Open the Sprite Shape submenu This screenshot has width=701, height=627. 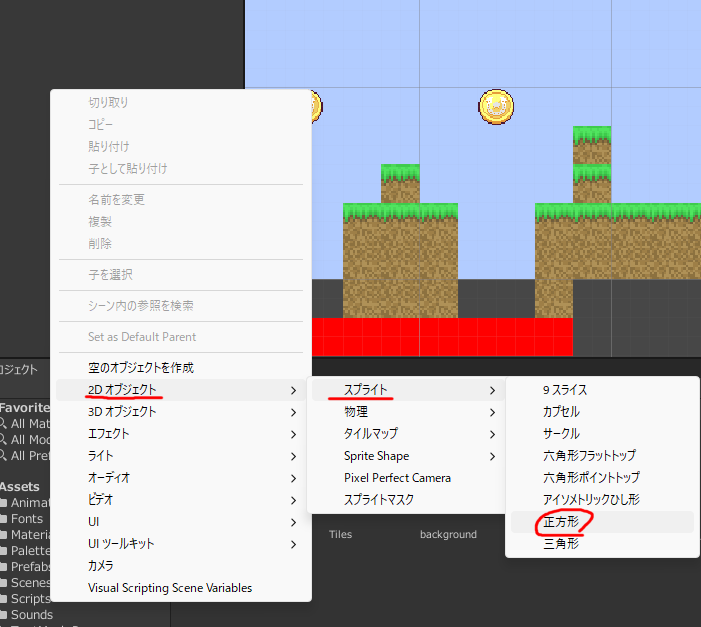pyautogui.click(x=408, y=456)
